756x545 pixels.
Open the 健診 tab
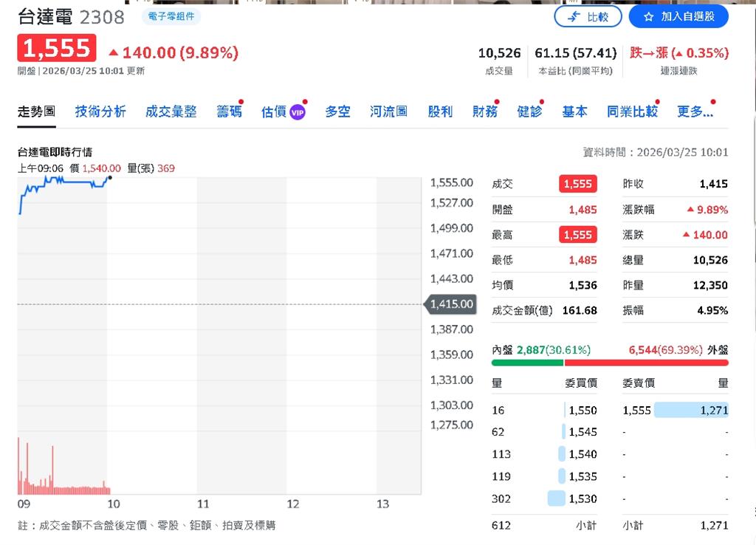pos(529,112)
